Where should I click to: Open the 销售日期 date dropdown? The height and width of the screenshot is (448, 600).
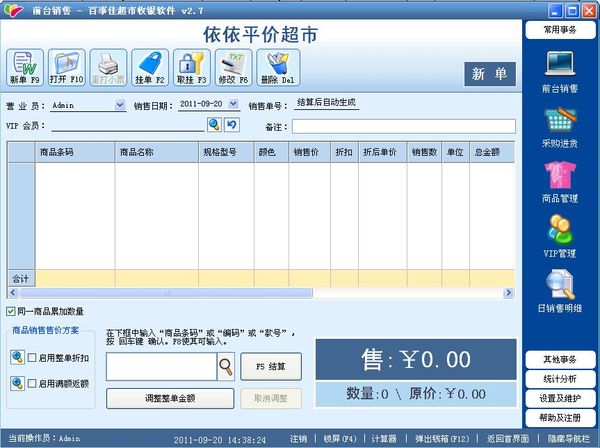[233, 104]
